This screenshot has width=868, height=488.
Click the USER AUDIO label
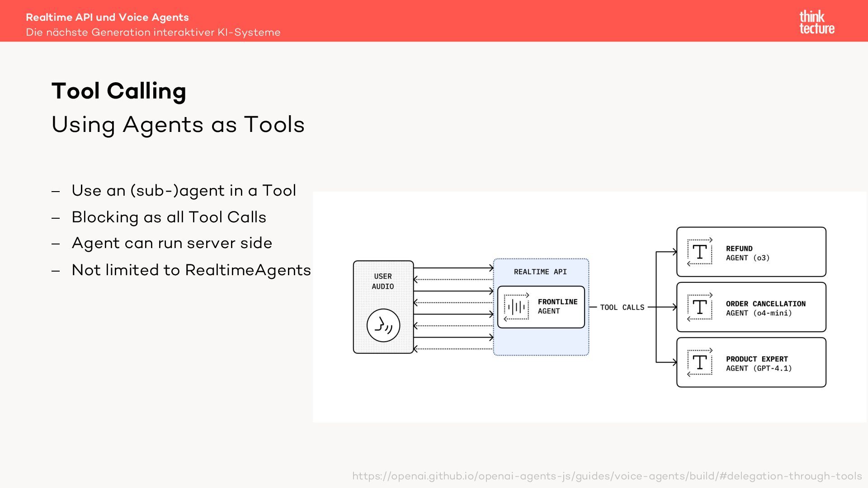point(383,281)
